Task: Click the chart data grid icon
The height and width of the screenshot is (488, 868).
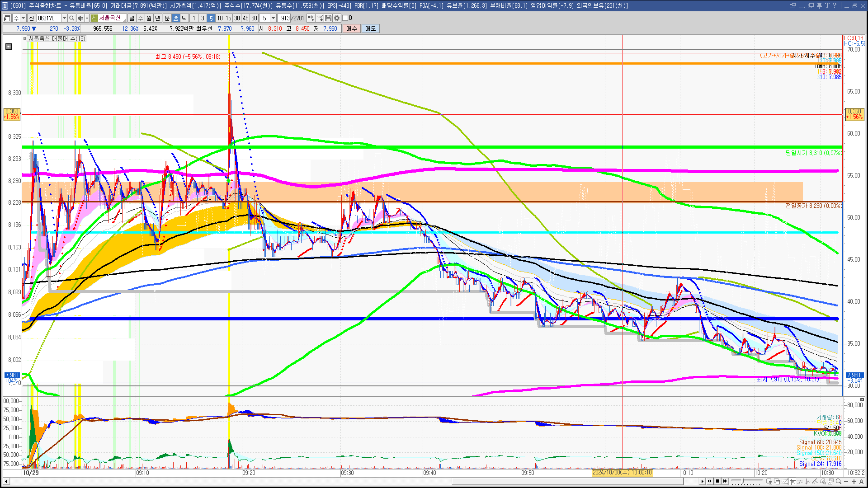Action: (9, 47)
